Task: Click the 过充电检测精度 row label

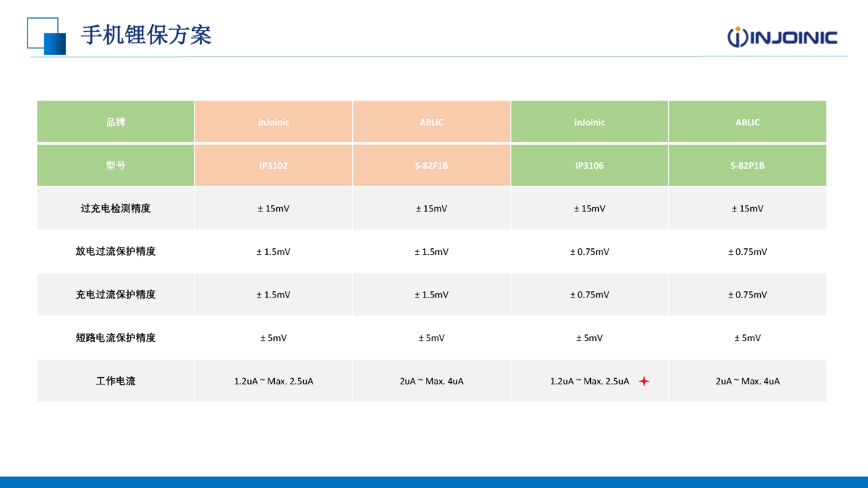Action: 116,209
